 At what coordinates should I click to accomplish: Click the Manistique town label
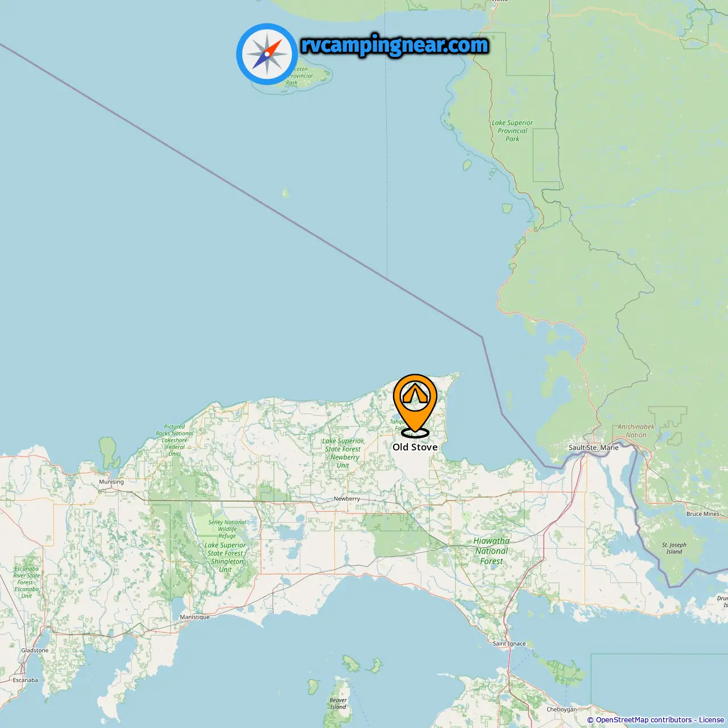click(x=195, y=617)
